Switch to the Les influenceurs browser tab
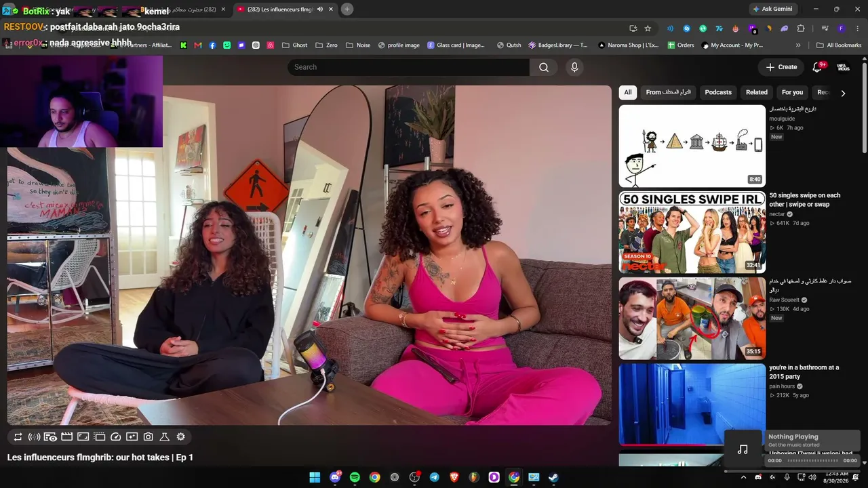The height and width of the screenshot is (488, 868). (x=285, y=9)
